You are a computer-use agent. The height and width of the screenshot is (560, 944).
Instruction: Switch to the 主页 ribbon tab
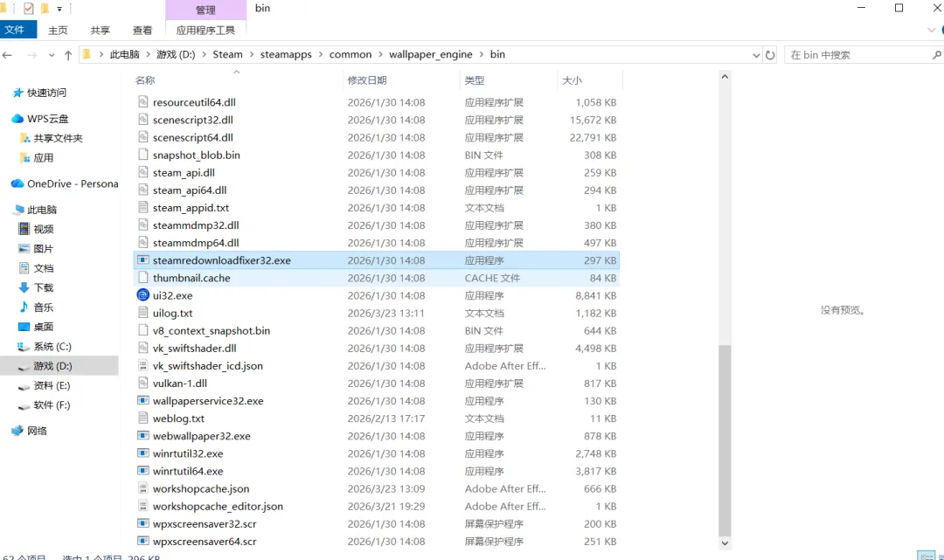(58, 30)
